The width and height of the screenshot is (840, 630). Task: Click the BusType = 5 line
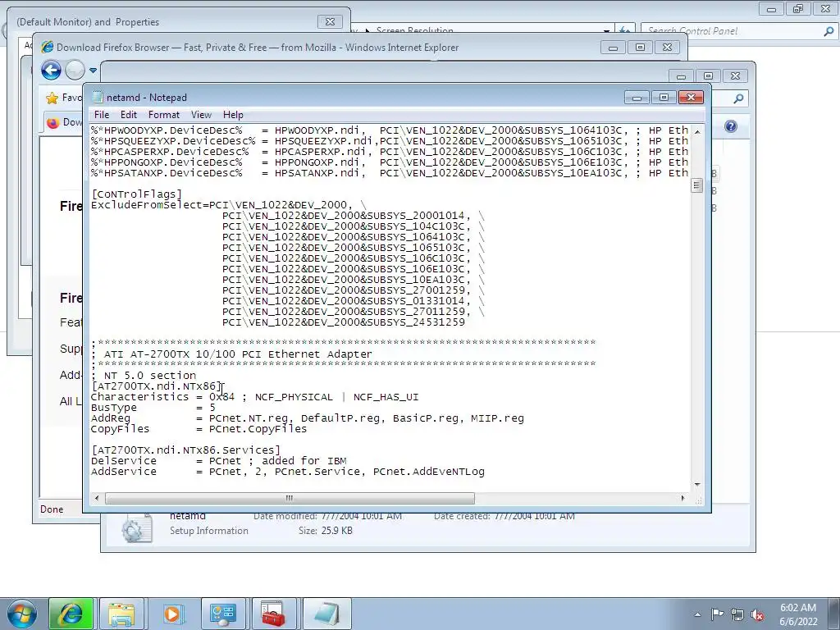153,407
